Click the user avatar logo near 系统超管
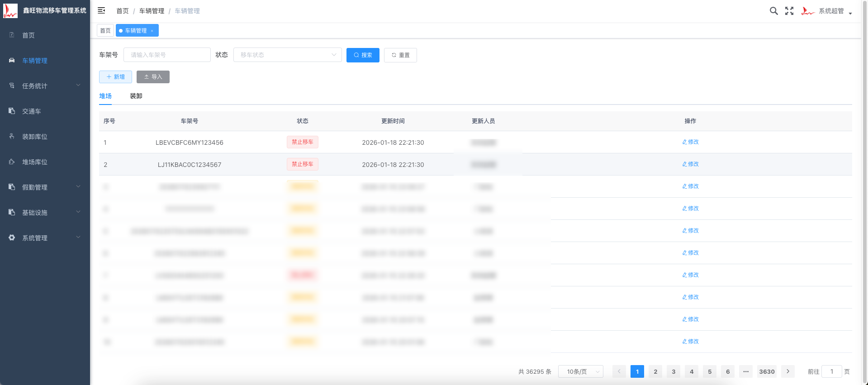The height and width of the screenshot is (385, 868). click(808, 11)
